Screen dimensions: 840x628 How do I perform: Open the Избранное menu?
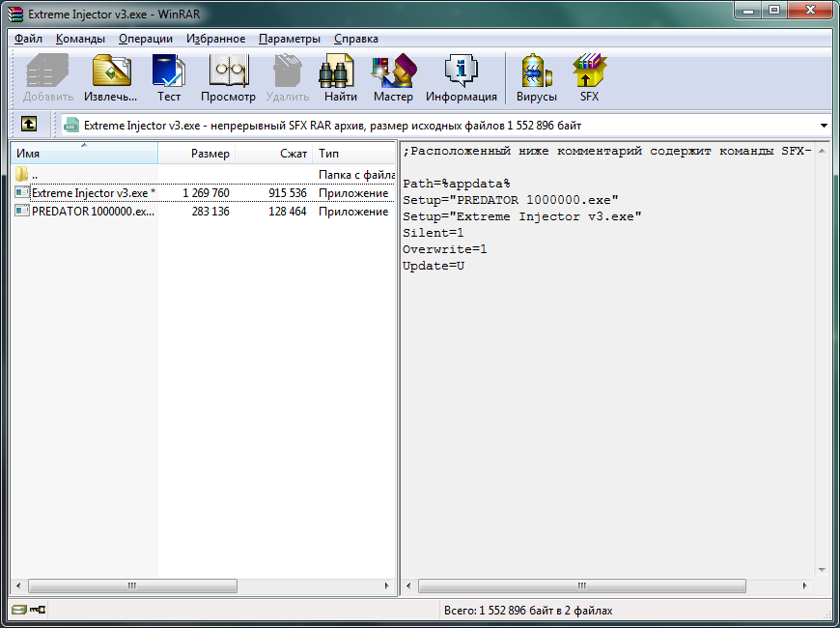pos(215,39)
